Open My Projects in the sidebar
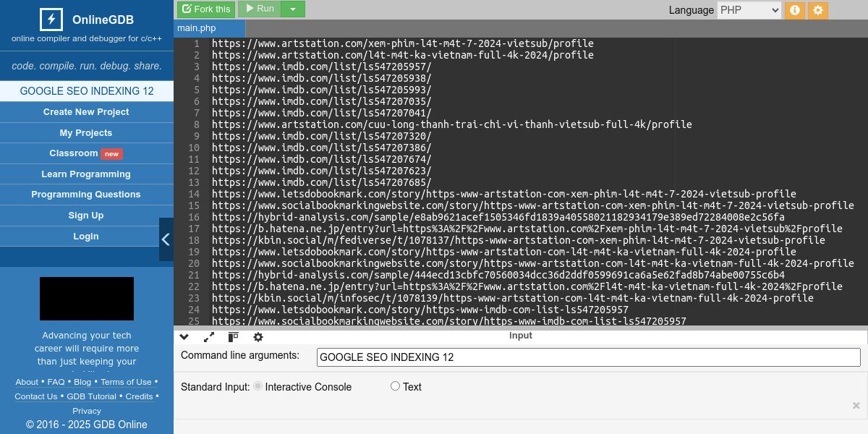 coord(86,133)
